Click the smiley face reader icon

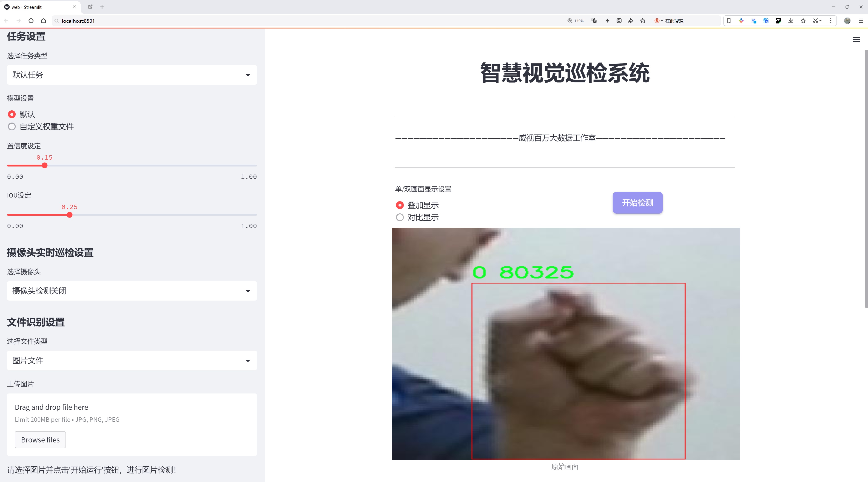pos(619,21)
